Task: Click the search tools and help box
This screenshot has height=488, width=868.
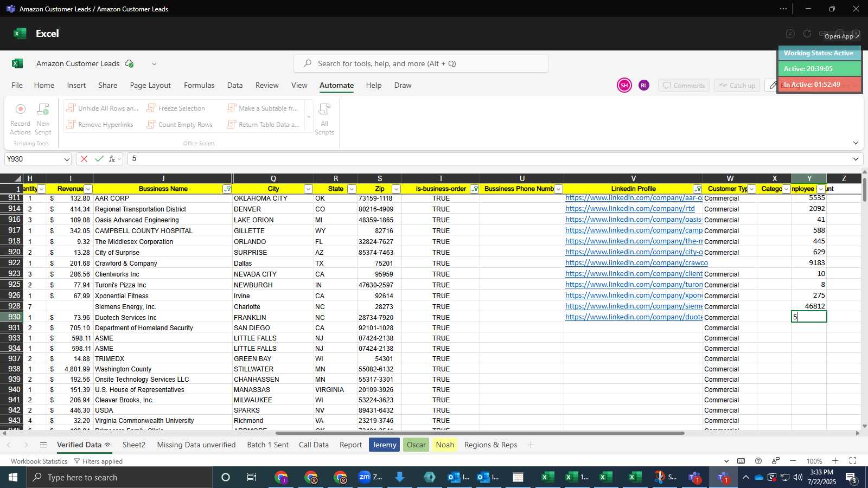Action: [x=421, y=63]
